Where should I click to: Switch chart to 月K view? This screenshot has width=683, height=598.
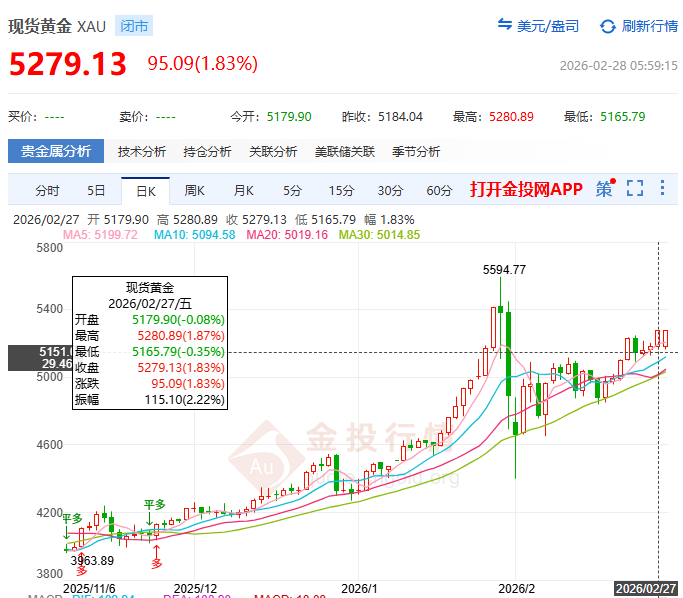coord(243,191)
